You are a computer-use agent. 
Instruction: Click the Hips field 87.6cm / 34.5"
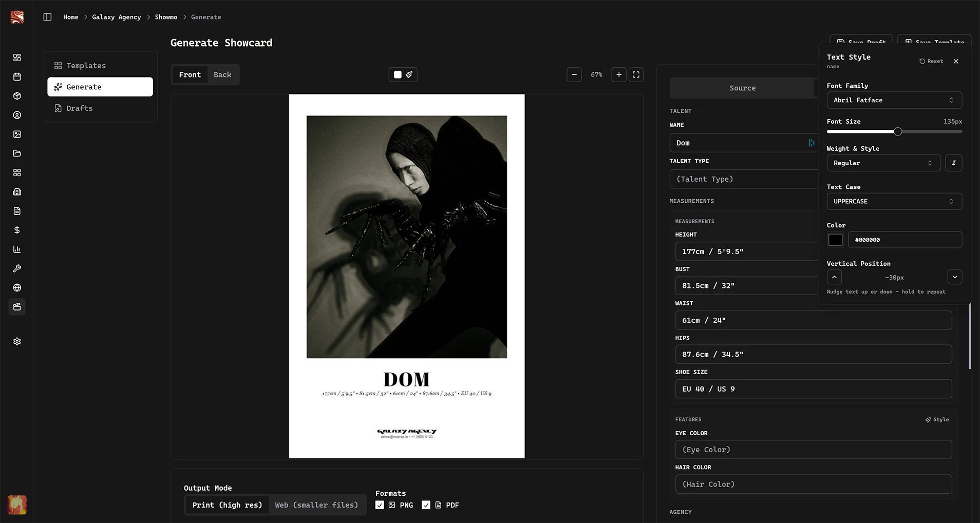point(814,355)
